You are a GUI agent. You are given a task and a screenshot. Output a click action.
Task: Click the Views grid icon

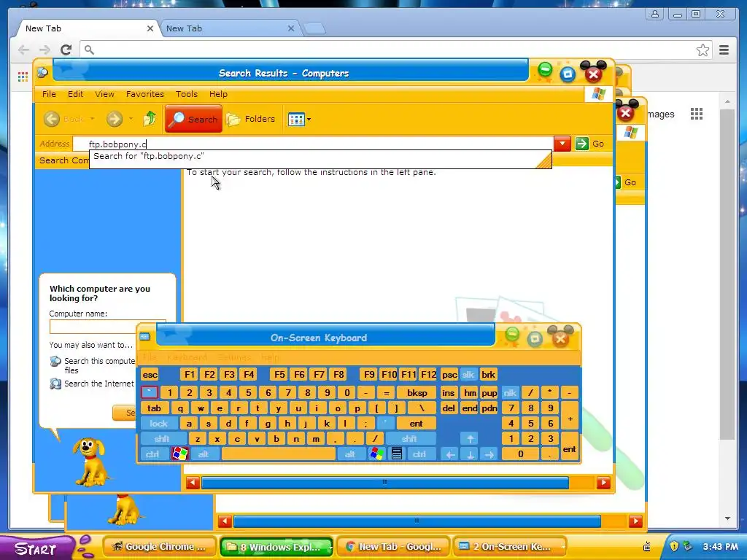(x=296, y=119)
